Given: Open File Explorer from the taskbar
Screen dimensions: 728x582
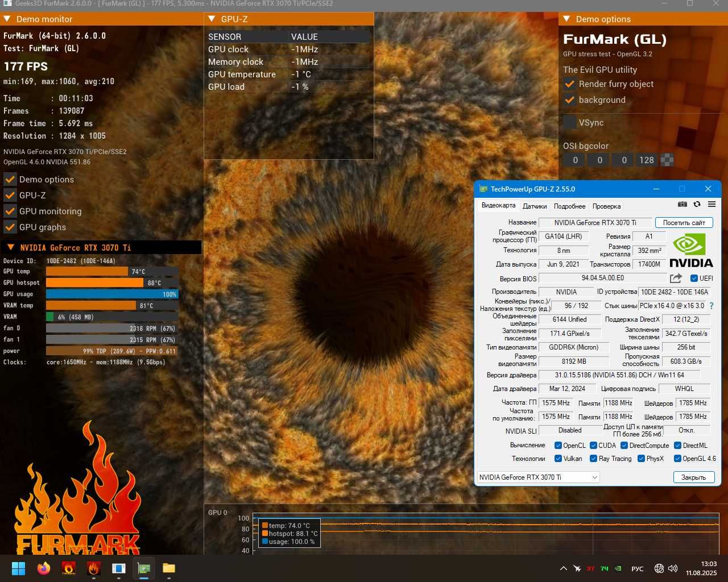Looking at the screenshot, I should click(x=169, y=568).
